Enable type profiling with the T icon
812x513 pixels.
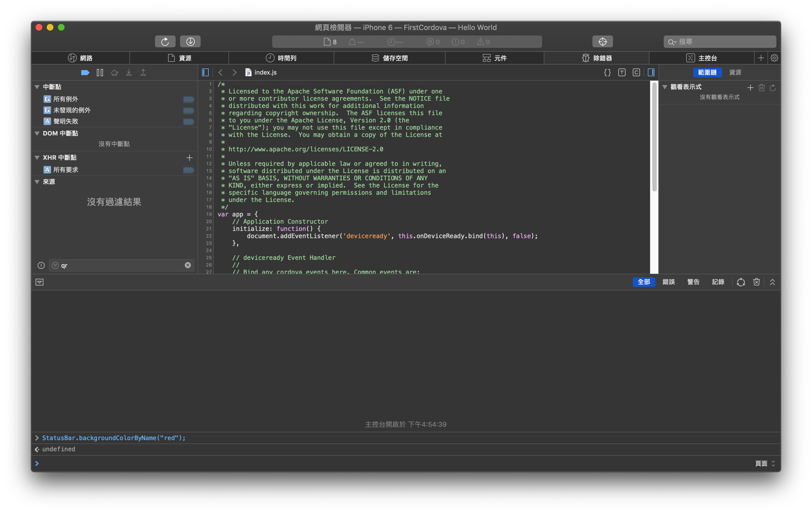(621, 72)
